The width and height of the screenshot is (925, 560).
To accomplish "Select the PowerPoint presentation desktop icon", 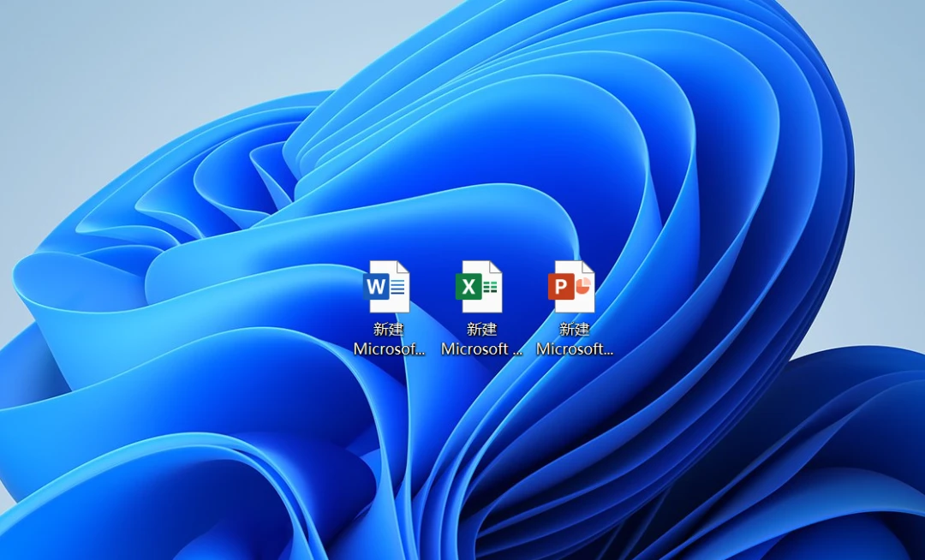I will pyautogui.click(x=571, y=287).
